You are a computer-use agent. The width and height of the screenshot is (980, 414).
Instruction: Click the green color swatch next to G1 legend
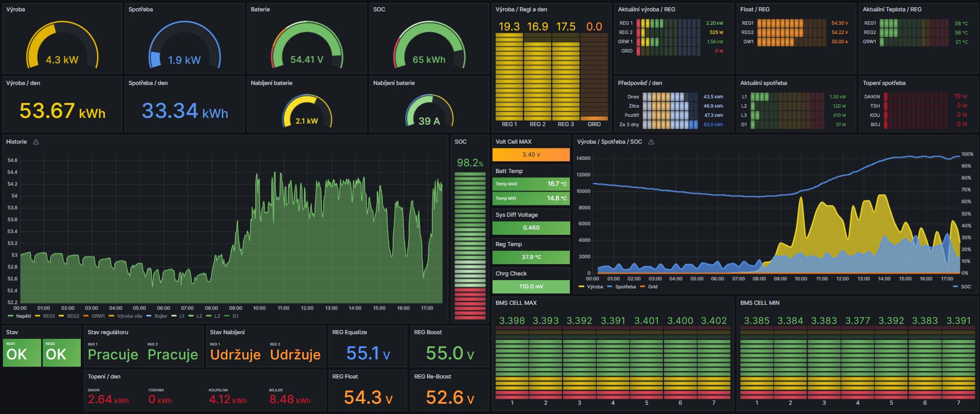pyautogui.click(x=227, y=316)
